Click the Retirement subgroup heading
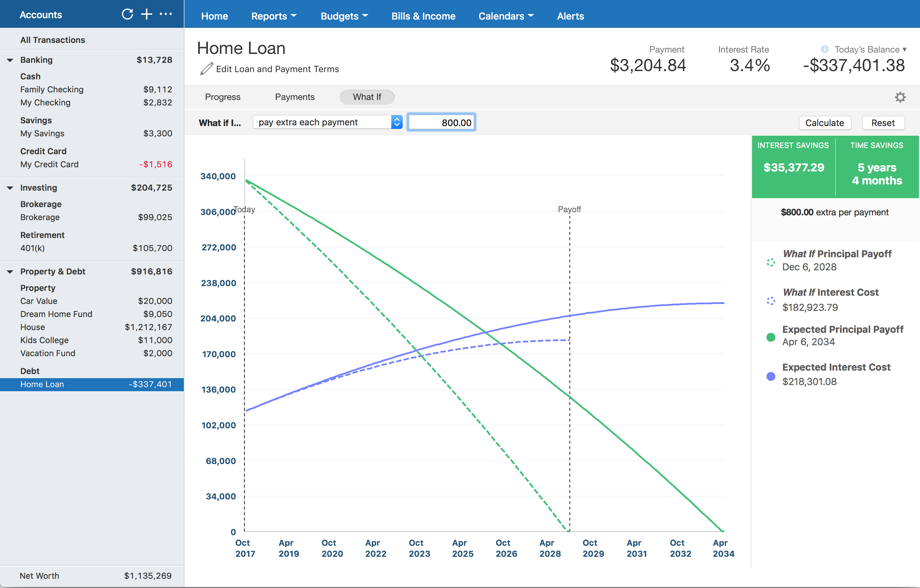Screen dimensions: 920x588 click(x=42, y=235)
